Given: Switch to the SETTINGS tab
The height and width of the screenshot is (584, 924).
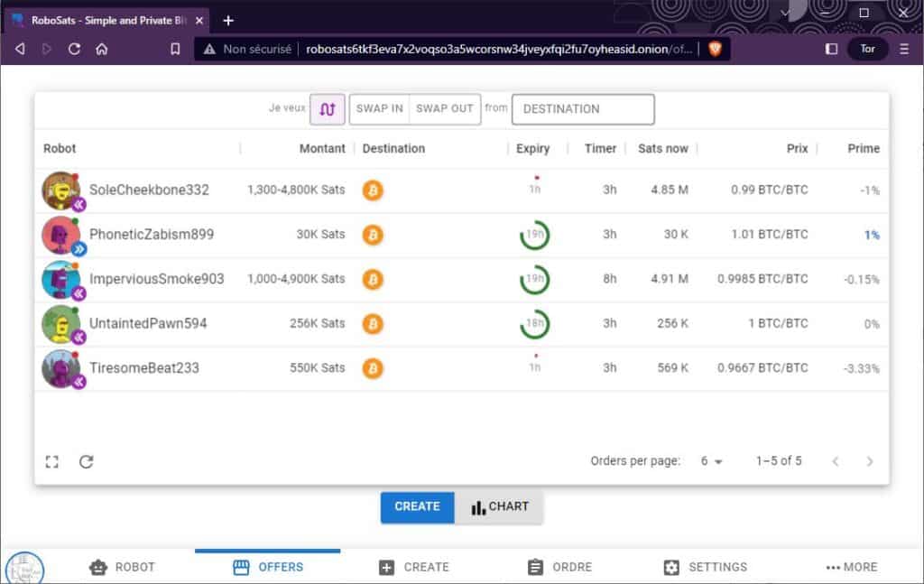Looking at the screenshot, I should tap(705, 567).
